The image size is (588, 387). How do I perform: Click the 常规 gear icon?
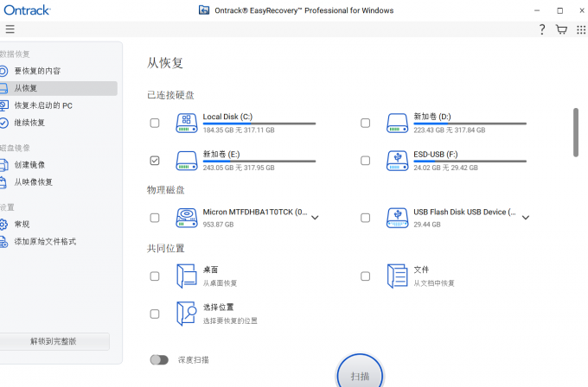tap(3, 224)
